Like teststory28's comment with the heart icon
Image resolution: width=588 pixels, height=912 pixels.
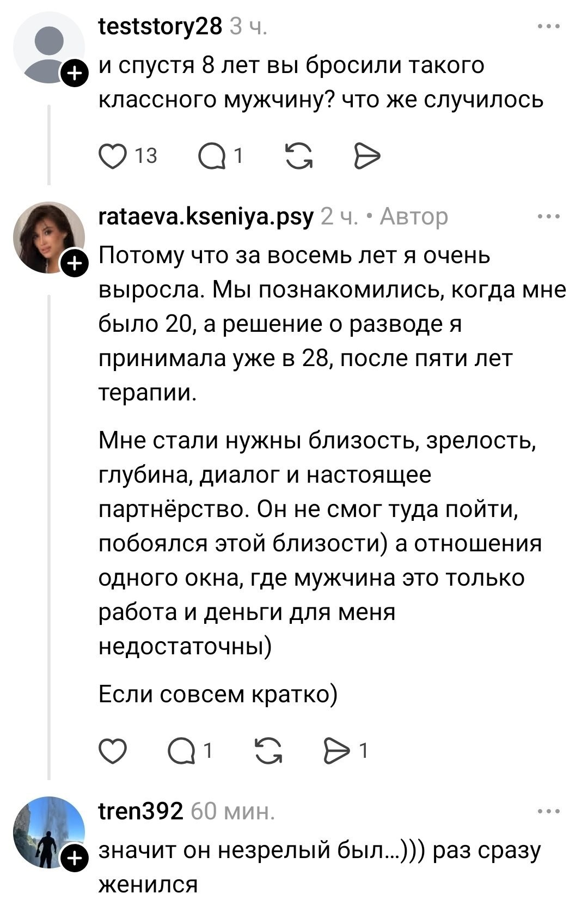point(112,156)
